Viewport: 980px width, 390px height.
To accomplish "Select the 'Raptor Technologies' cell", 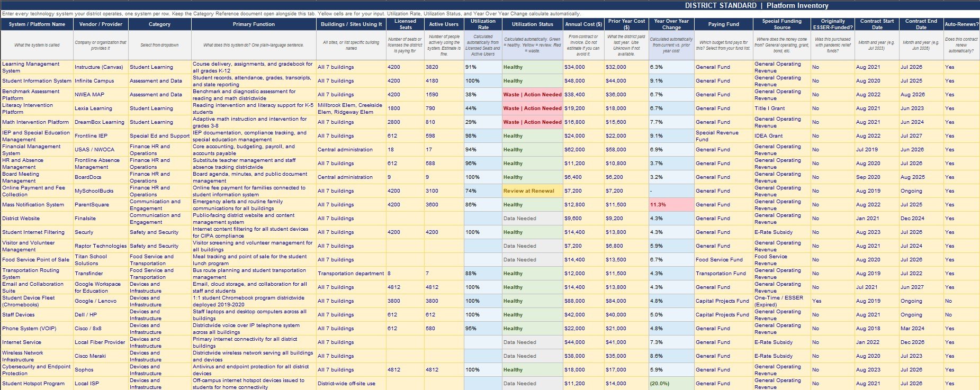I will click(101, 246).
